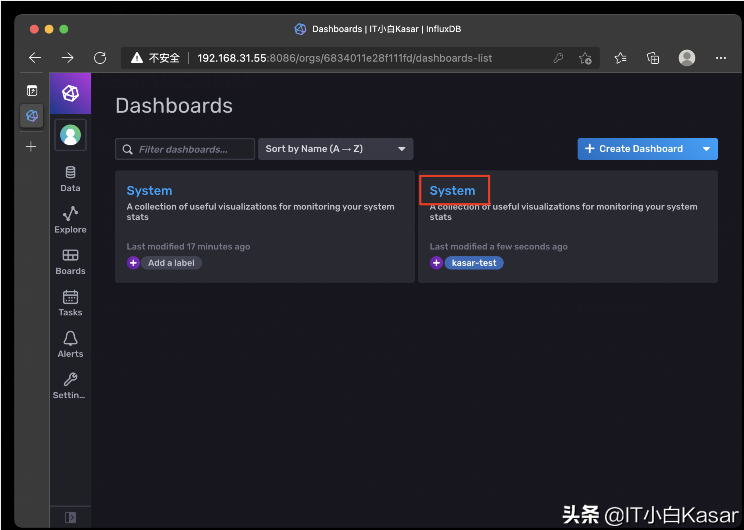Open the user account avatar in InfluxDB sidebar

[70, 135]
